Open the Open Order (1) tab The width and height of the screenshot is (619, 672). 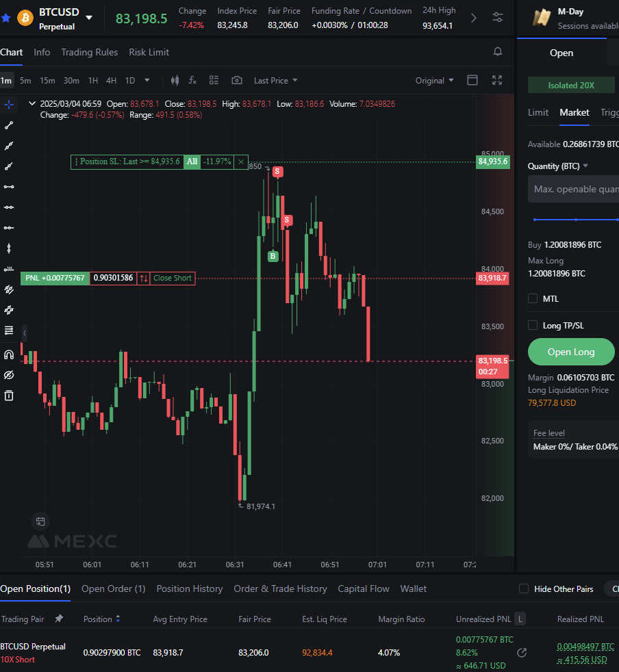(x=113, y=589)
